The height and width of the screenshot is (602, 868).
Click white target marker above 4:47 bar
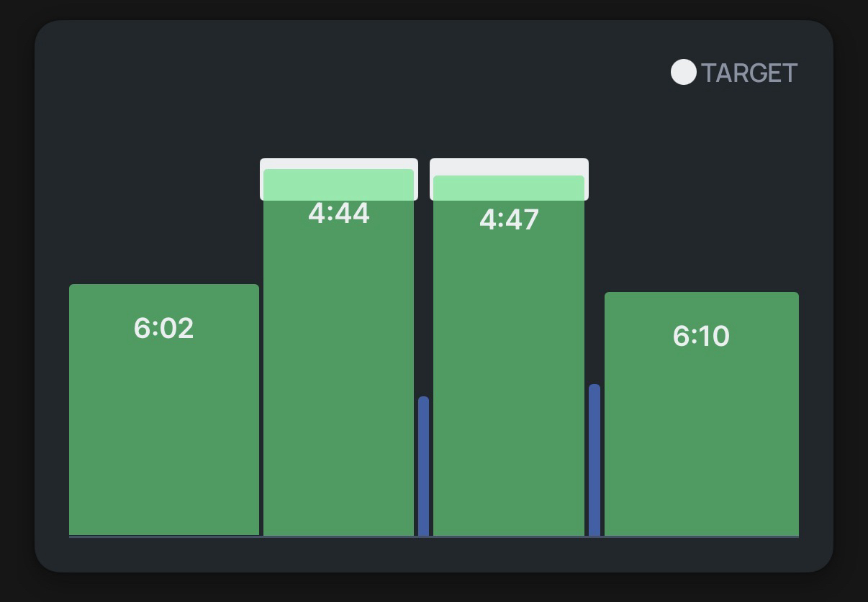pos(509,166)
